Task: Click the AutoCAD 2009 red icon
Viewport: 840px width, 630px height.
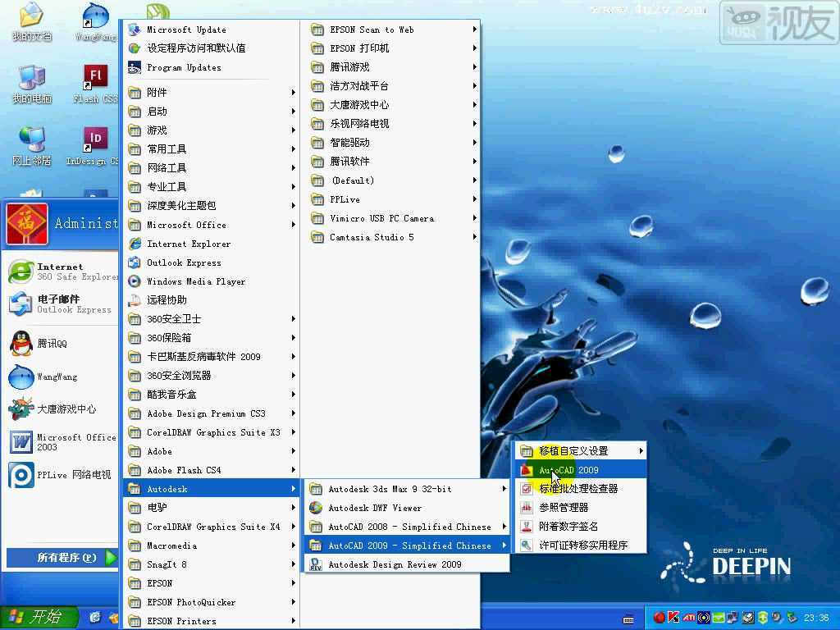Action: click(x=527, y=470)
